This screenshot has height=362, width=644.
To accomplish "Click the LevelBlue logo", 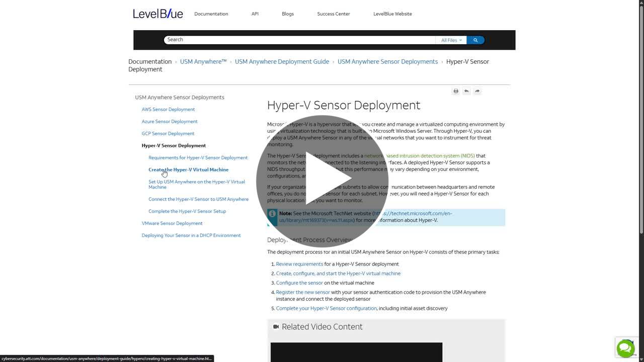I will pyautogui.click(x=157, y=14).
